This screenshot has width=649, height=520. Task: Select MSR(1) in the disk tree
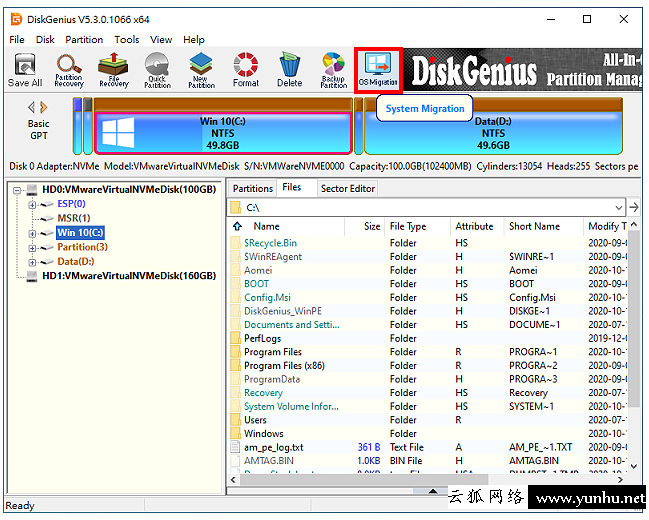(74, 218)
